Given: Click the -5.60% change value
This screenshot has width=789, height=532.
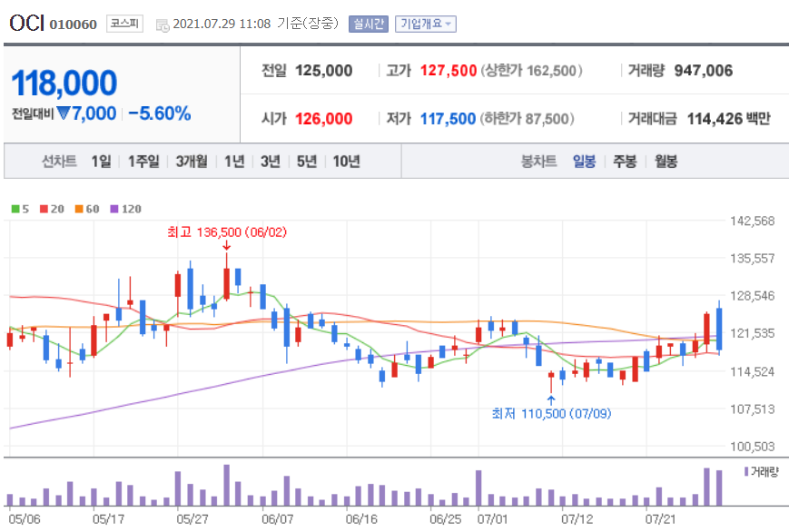Looking at the screenshot, I should pos(160,113).
